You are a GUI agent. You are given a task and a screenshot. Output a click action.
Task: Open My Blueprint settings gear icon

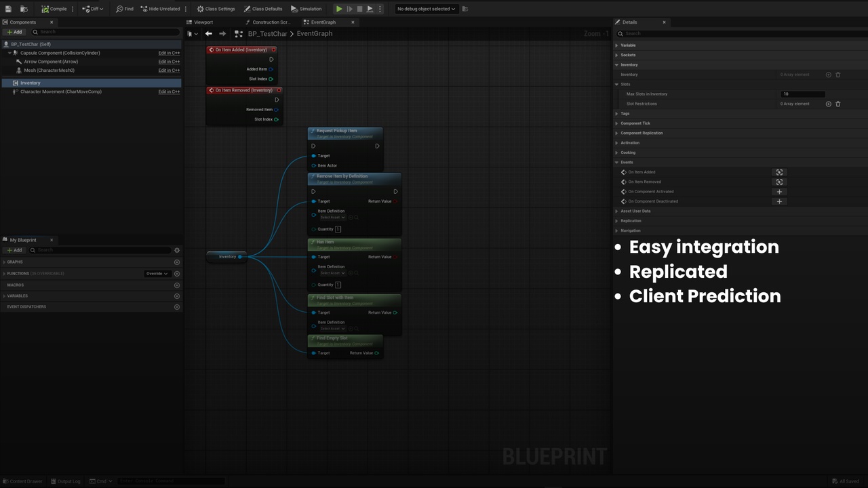177,250
